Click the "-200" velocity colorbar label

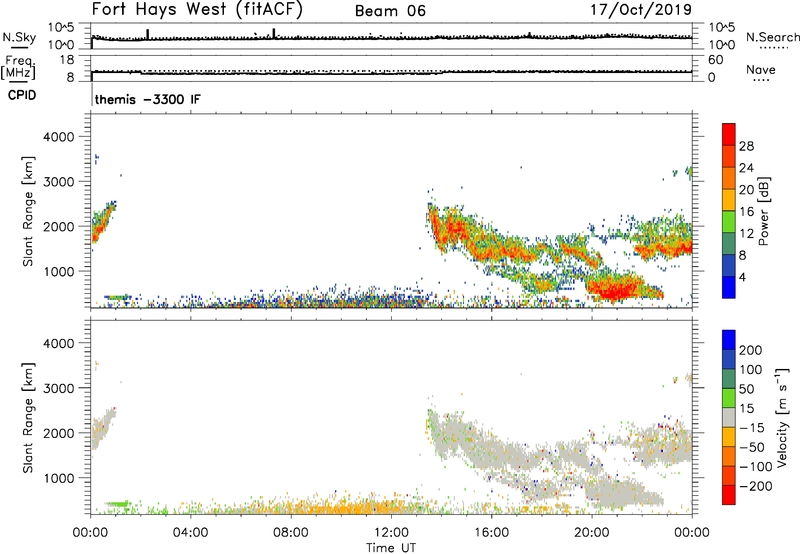(x=755, y=486)
